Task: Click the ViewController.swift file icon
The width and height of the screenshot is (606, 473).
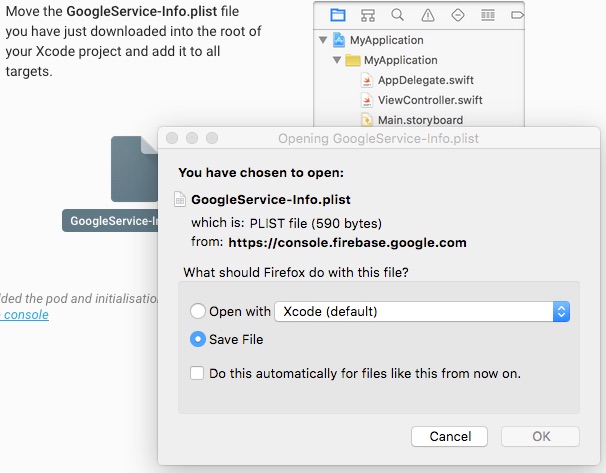Action: (x=366, y=100)
